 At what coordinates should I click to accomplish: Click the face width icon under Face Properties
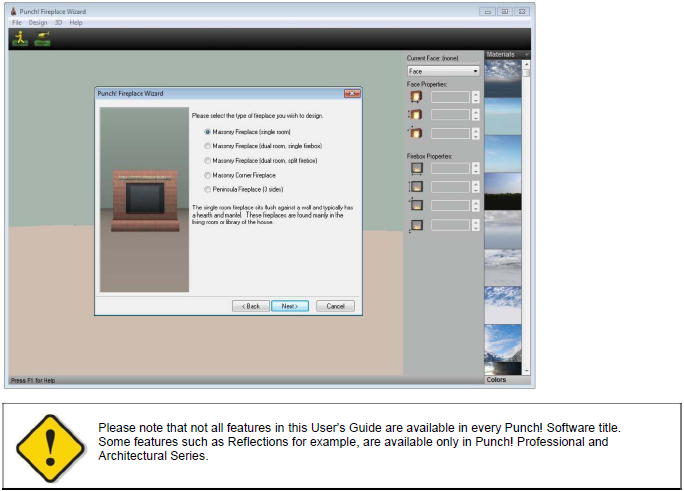(416, 97)
